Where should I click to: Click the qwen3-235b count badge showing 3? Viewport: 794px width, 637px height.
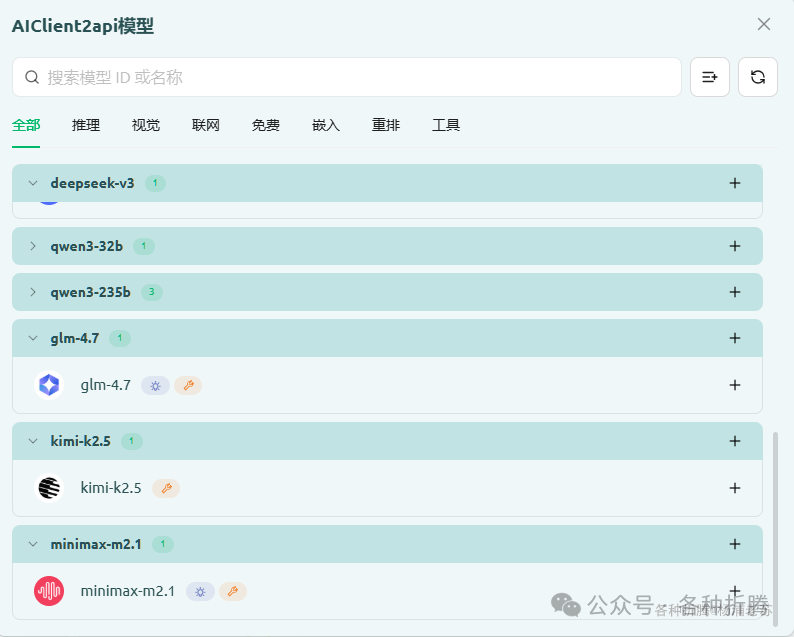tap(151, 292)
